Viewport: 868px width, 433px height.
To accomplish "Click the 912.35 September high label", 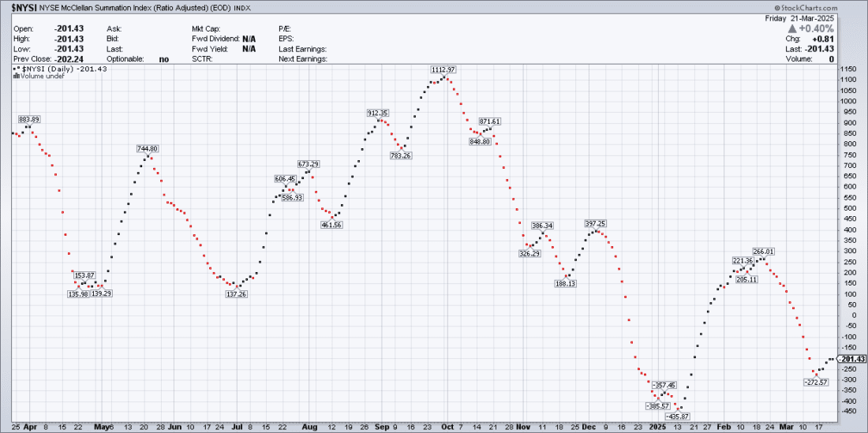I will pyautogui.click(x=378, y=113).
